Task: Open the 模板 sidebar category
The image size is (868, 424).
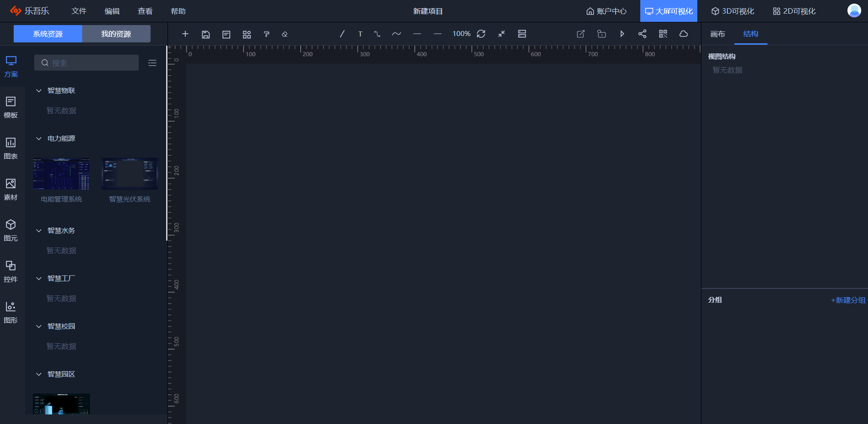Action: click(x=11, y=108)
